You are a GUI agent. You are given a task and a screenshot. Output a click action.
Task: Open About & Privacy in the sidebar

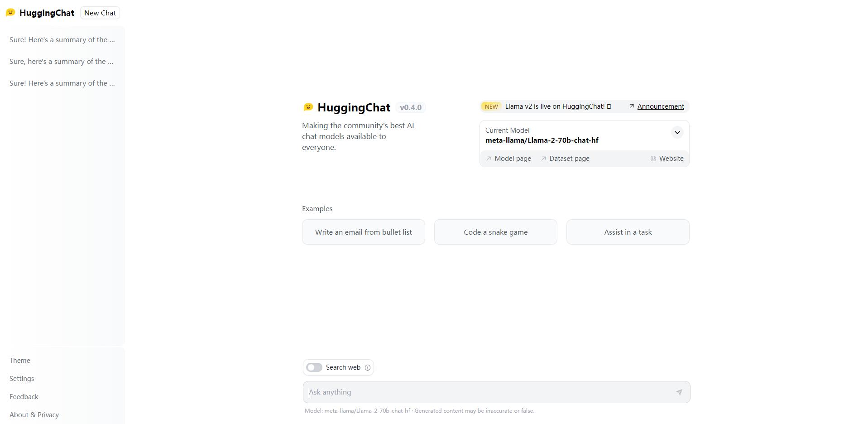(x=34, y=415)
